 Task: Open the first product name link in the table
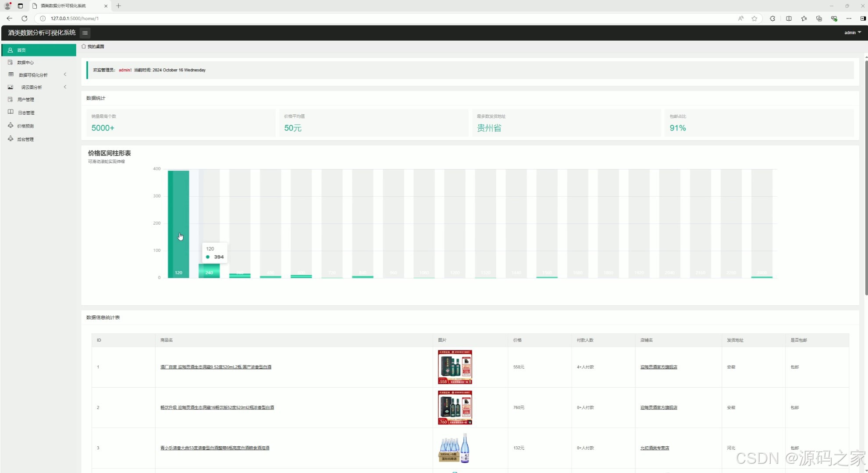point(216,367)
